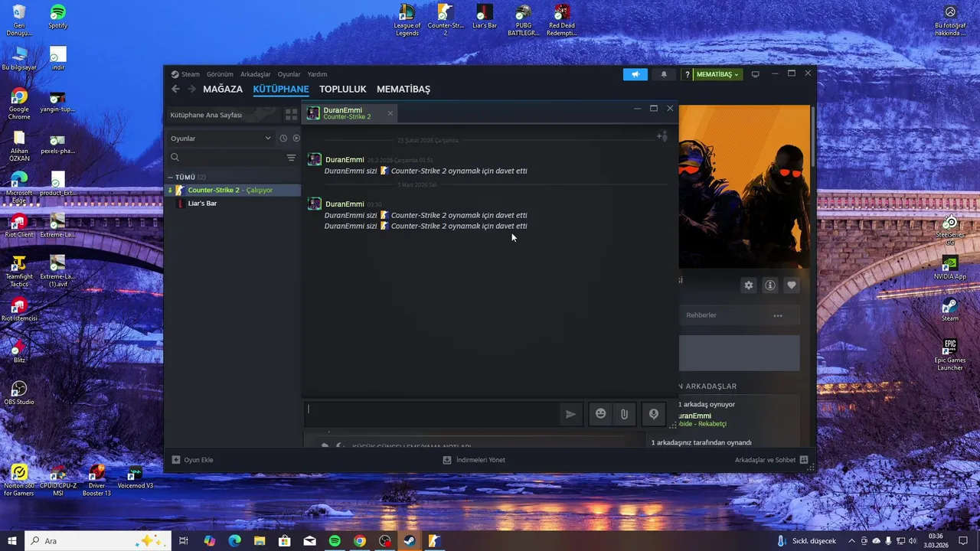
Task: Click the back arrow in Steam navigation
Action: 175,89
